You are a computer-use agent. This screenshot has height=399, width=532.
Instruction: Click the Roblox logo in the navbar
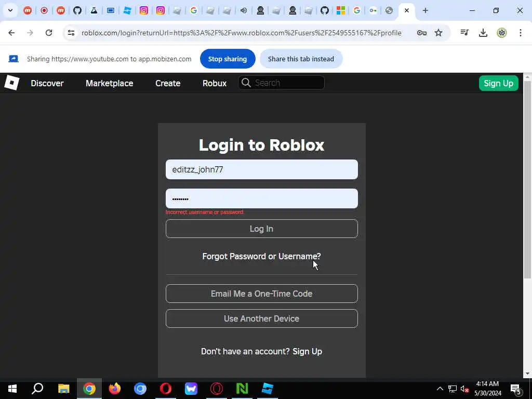tap(11, 83)
